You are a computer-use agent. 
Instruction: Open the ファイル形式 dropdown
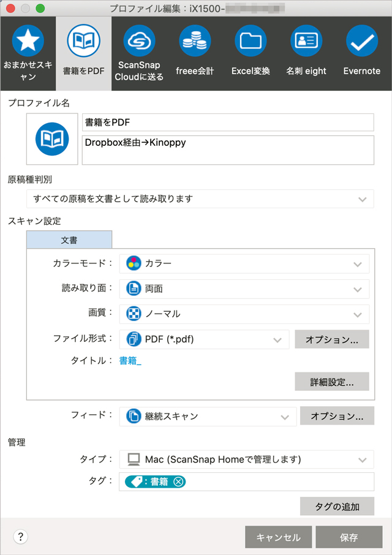point(204,339)
